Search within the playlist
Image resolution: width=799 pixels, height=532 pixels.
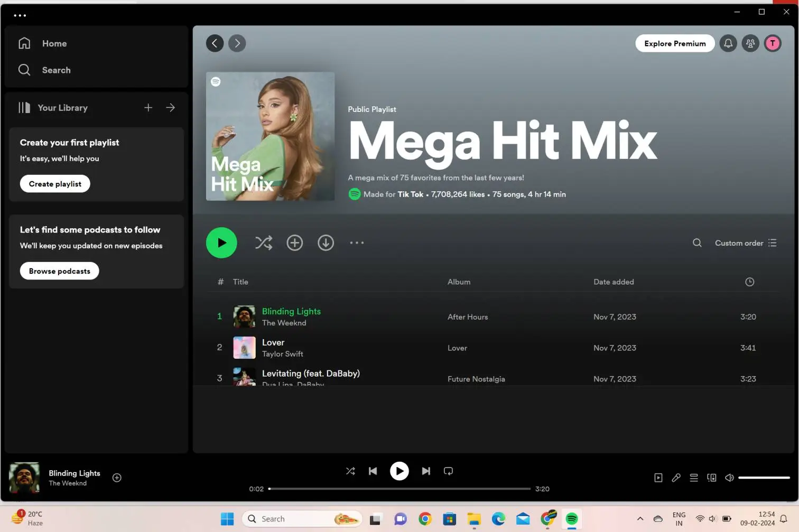[697, 243]
